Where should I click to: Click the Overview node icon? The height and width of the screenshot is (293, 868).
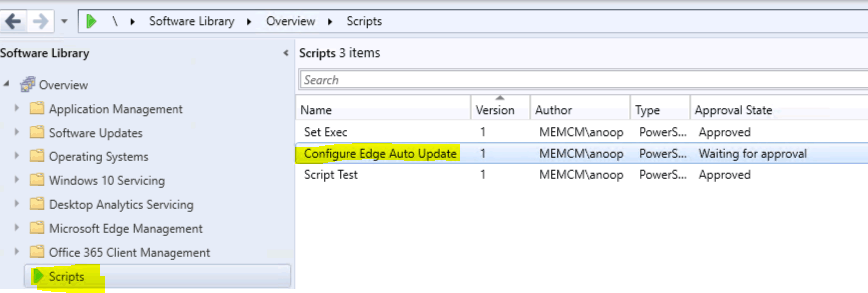pos(28,85)
